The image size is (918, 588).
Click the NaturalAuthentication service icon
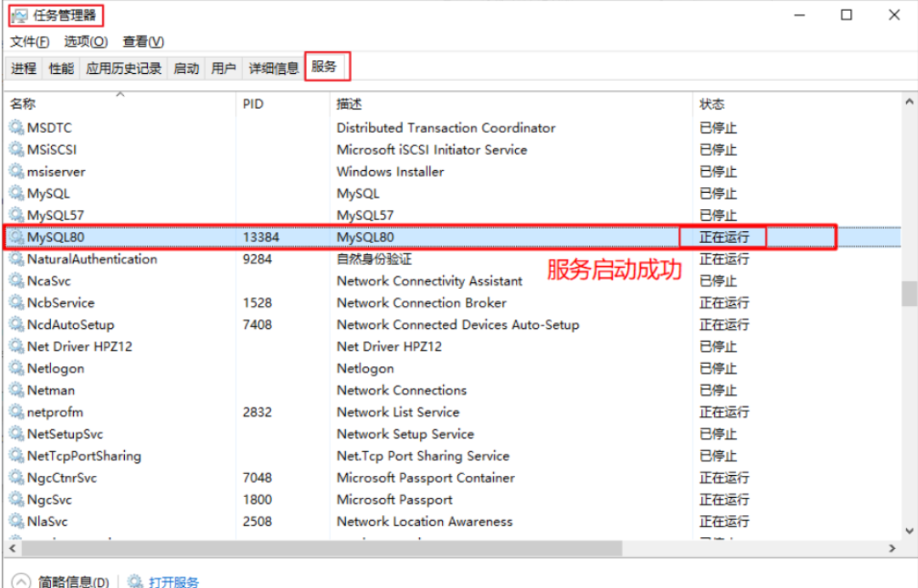coord(16,258)
